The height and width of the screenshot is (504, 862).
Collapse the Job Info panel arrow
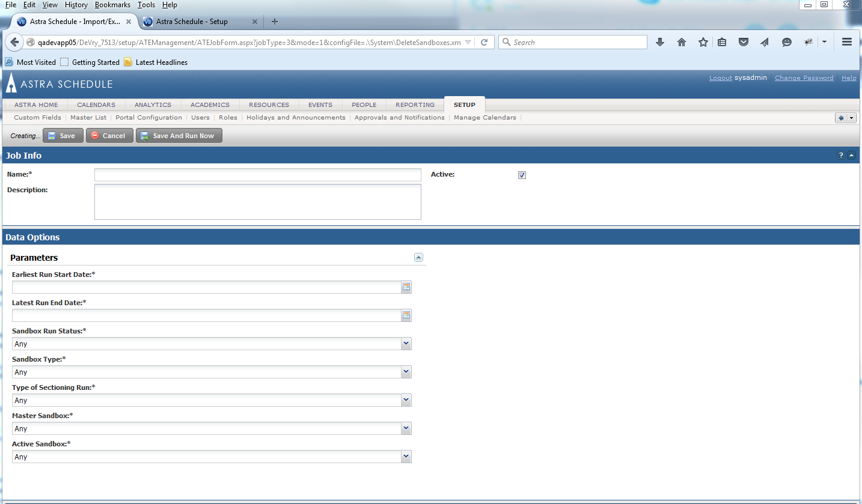click(x=851, y=156)
